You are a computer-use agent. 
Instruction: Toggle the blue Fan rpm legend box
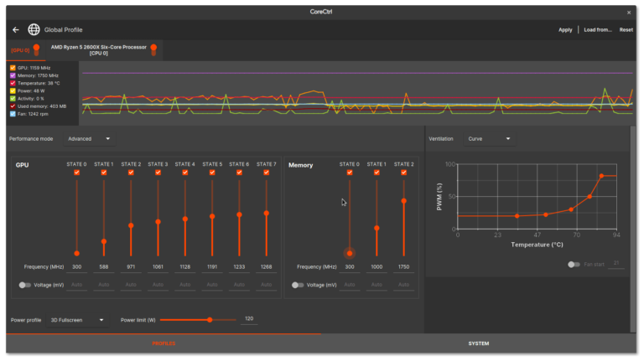[x=13, y=113]
